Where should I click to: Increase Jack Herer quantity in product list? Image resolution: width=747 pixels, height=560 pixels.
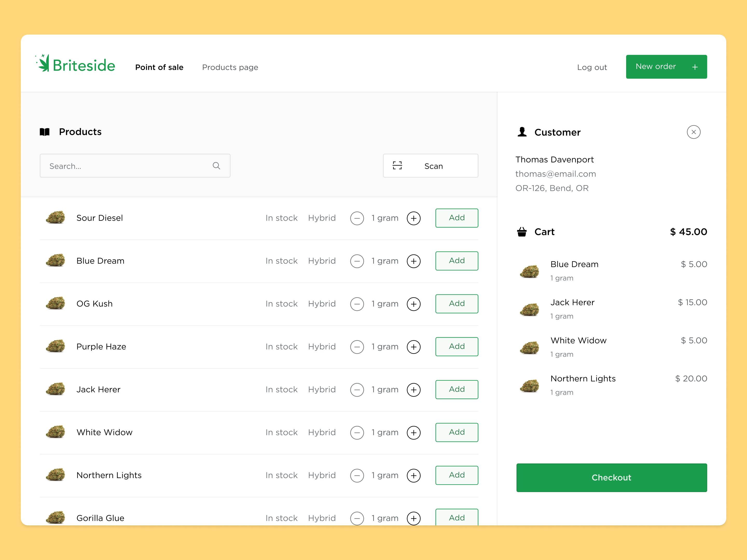tap(414, 389)
